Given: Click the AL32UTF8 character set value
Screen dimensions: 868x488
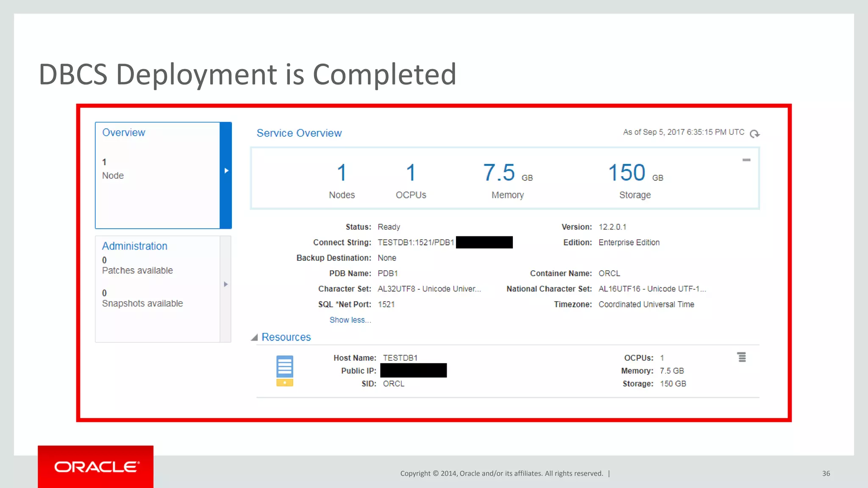Looking at the screenshot, I should click(429, 289).
